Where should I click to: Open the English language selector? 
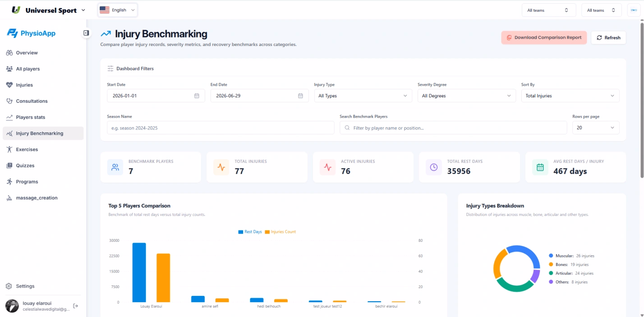pyautogui.click(x=118, y=10)
